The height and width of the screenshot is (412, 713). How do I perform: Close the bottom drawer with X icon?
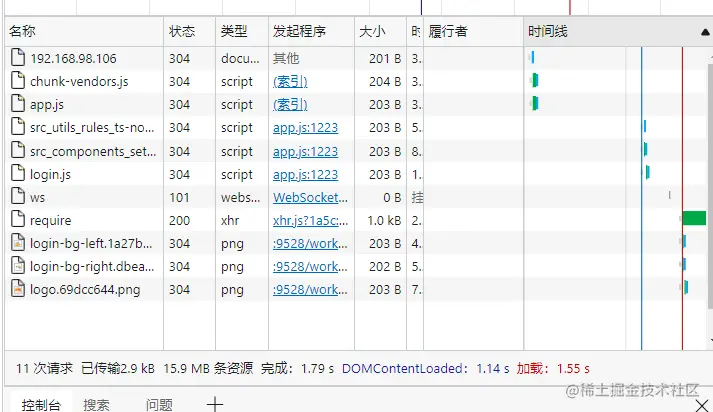pos(703,405)
